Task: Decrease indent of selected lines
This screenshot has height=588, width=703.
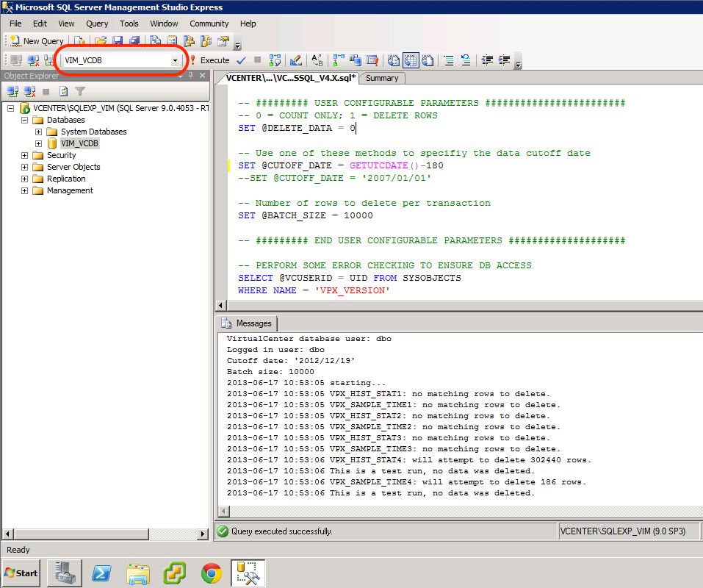Action: (x=487, y=60)
